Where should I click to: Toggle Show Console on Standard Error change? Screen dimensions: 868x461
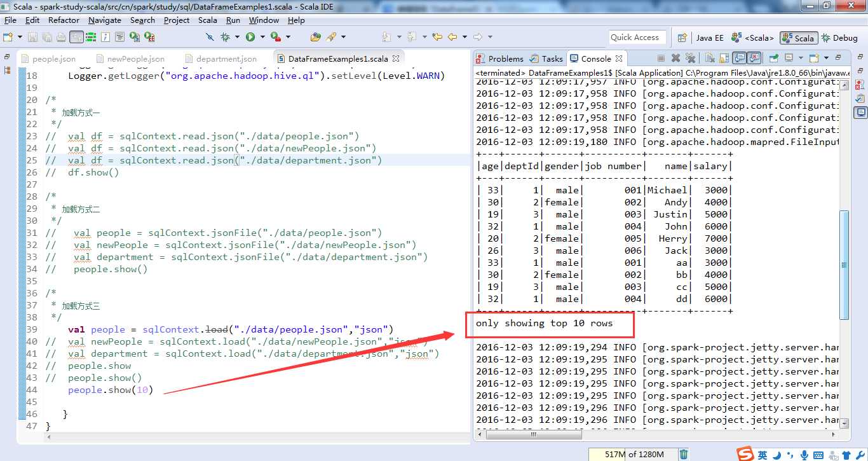754,58
